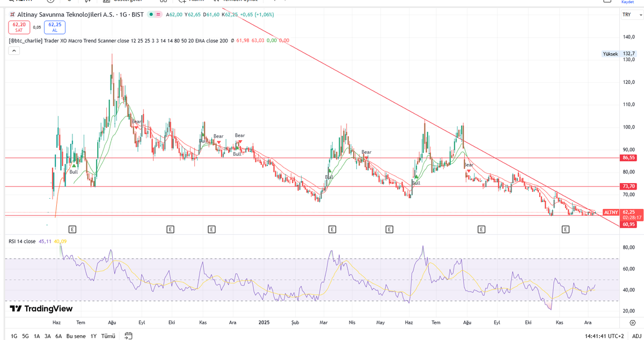
Task: Click the SAT 62,20 sell button
Action: [19, 27]
